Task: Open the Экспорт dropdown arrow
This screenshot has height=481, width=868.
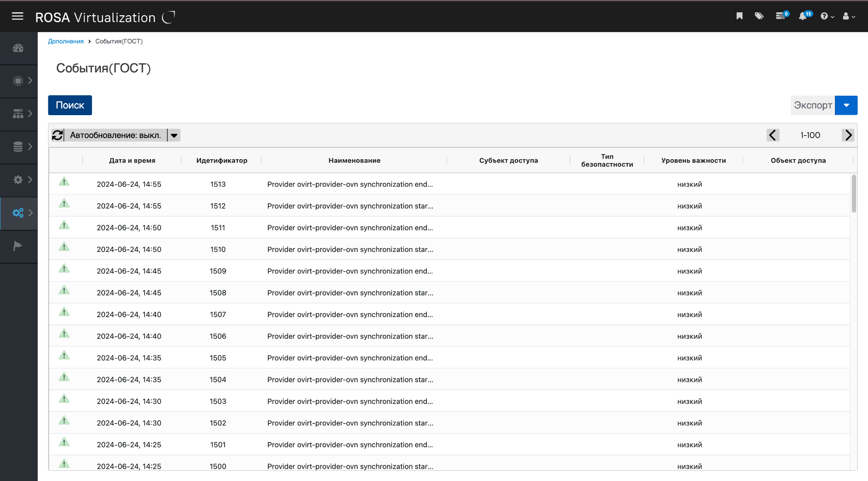Action: pyautogui.click(x=846, y=105)
